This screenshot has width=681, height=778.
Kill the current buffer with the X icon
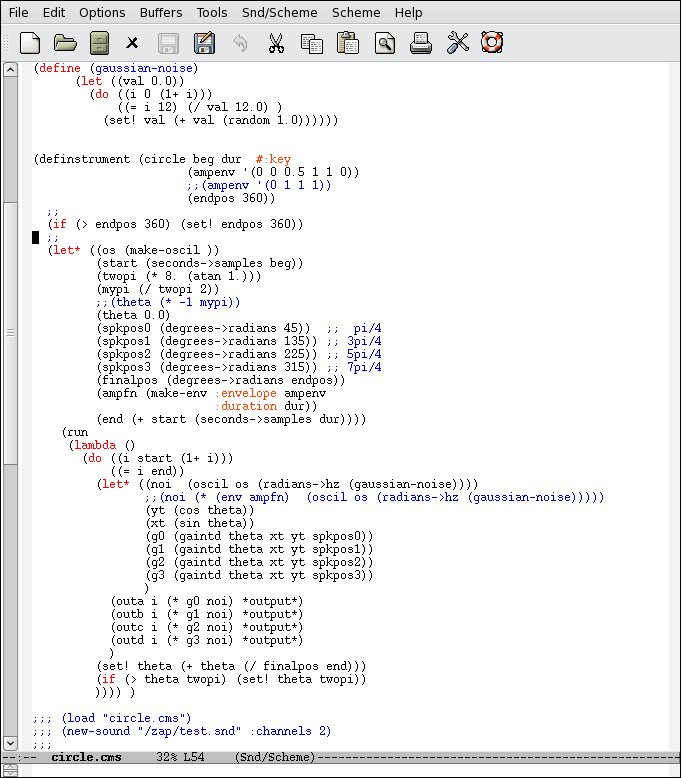[132, 43]
